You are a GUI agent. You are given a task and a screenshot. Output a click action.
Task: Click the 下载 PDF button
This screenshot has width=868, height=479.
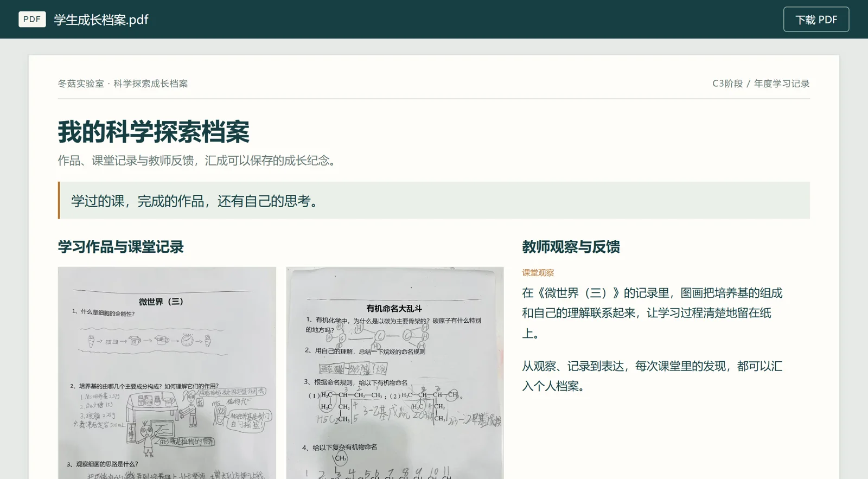click(x=816, y=20)
